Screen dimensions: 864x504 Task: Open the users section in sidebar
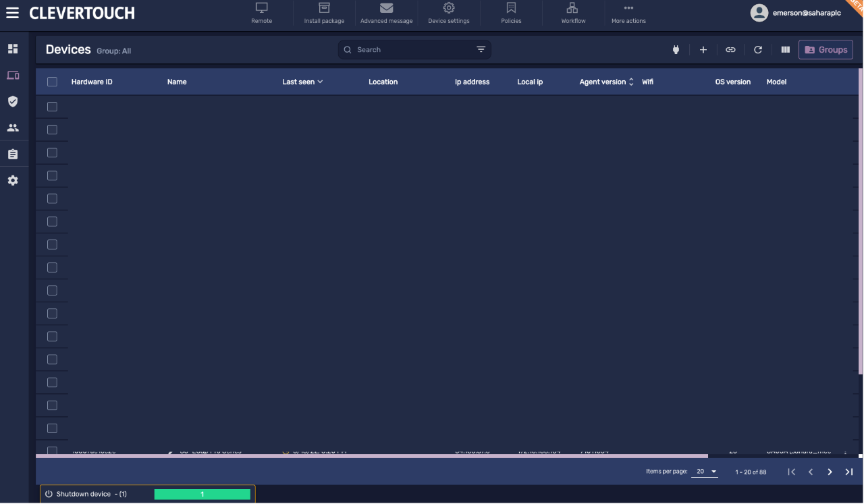(13, 128)
